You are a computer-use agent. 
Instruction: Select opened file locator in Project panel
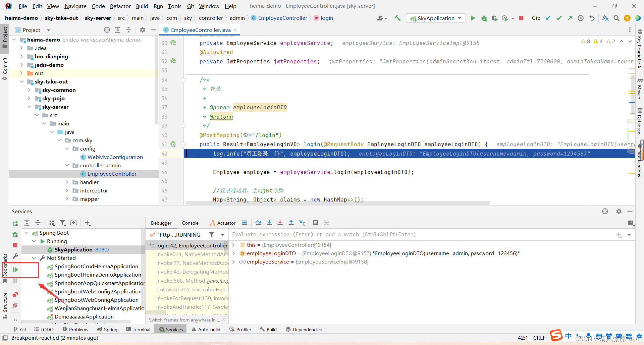(107, 30)
